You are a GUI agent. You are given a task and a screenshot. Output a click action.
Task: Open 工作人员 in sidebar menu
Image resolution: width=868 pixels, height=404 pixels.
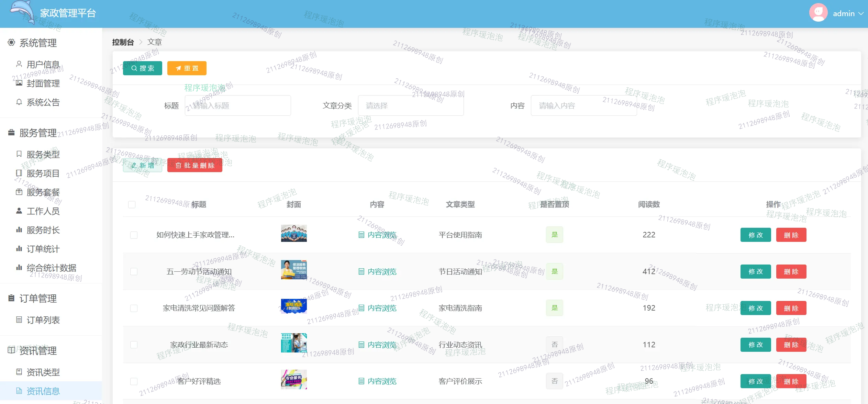coord(43,211)
